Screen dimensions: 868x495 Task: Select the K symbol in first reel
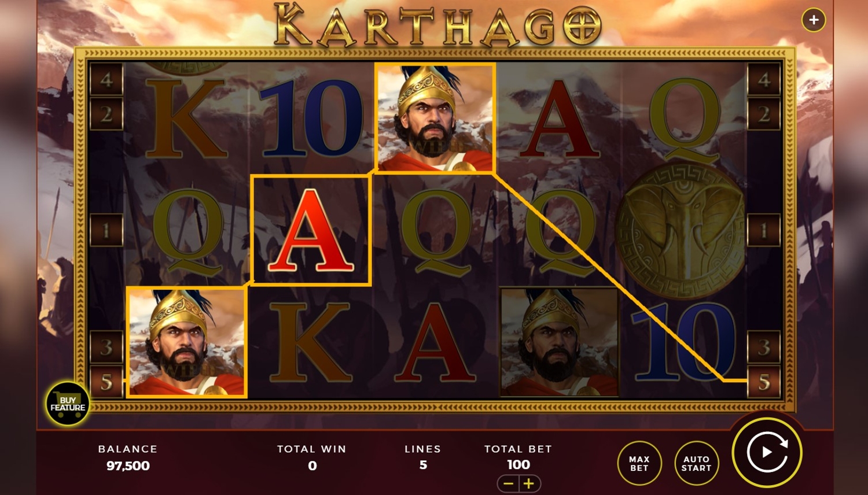pos(185,119)
